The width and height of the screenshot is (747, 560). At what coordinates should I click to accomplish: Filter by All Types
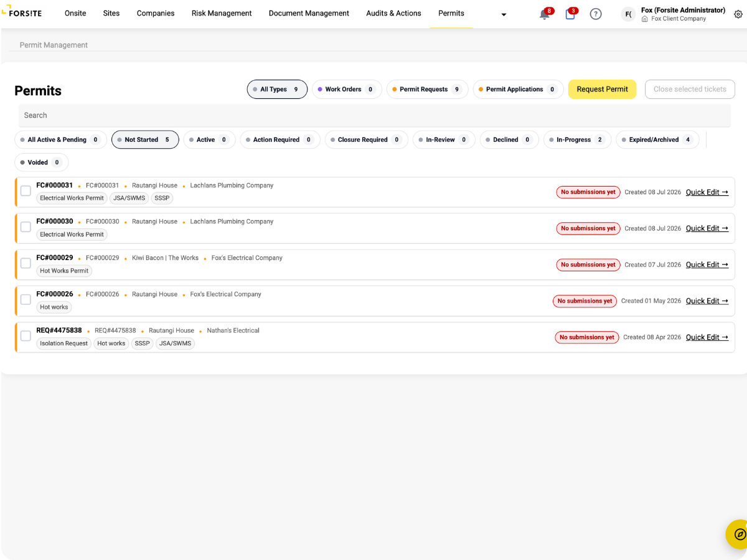point(277,89)
